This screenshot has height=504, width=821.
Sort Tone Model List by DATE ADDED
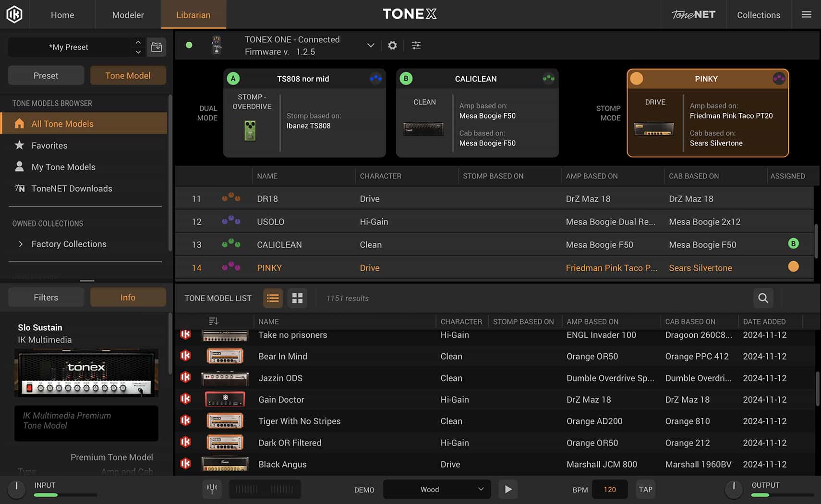[x=764, y=322]
